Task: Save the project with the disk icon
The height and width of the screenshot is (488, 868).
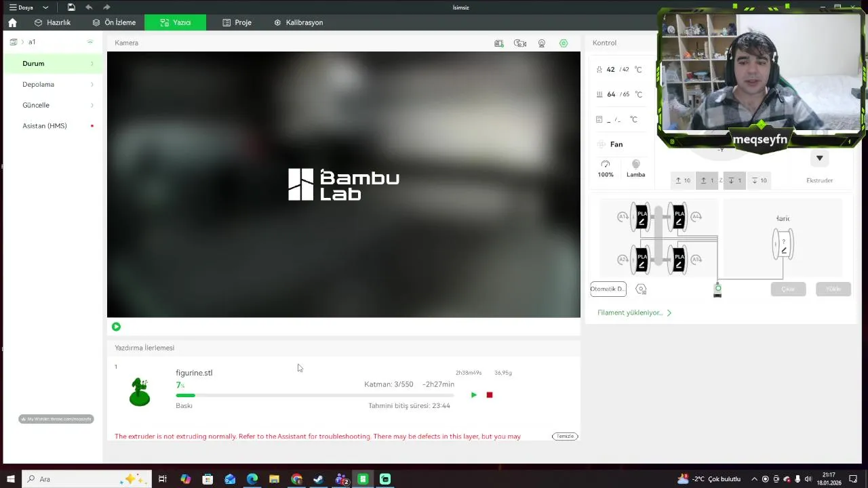Action: tap(71, 7)
